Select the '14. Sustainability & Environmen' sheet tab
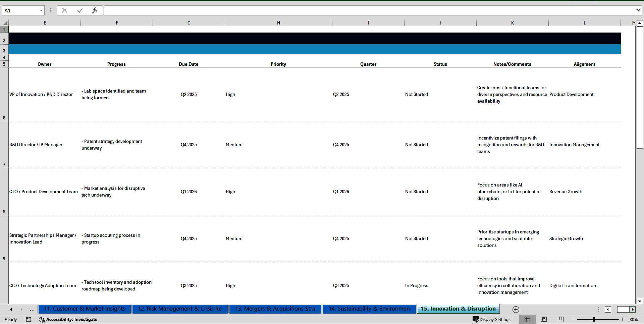644x324 pixels. point(369,309)
